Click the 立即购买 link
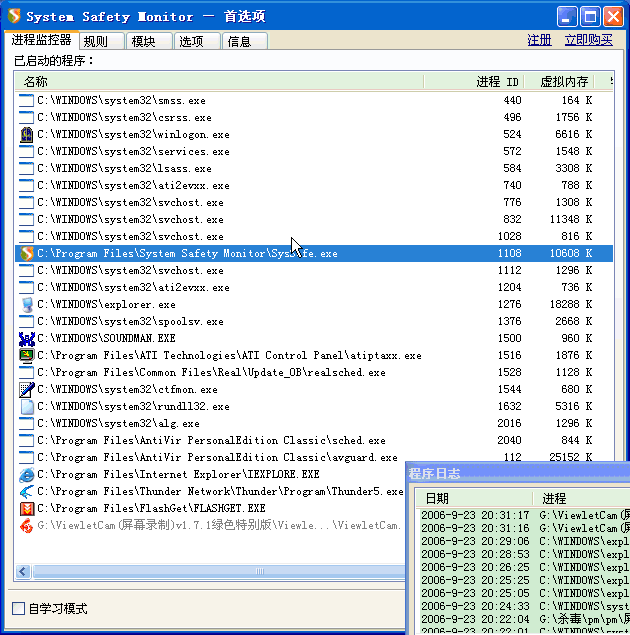Viewport: 630px width, 635px height. (x=588, y=40)
